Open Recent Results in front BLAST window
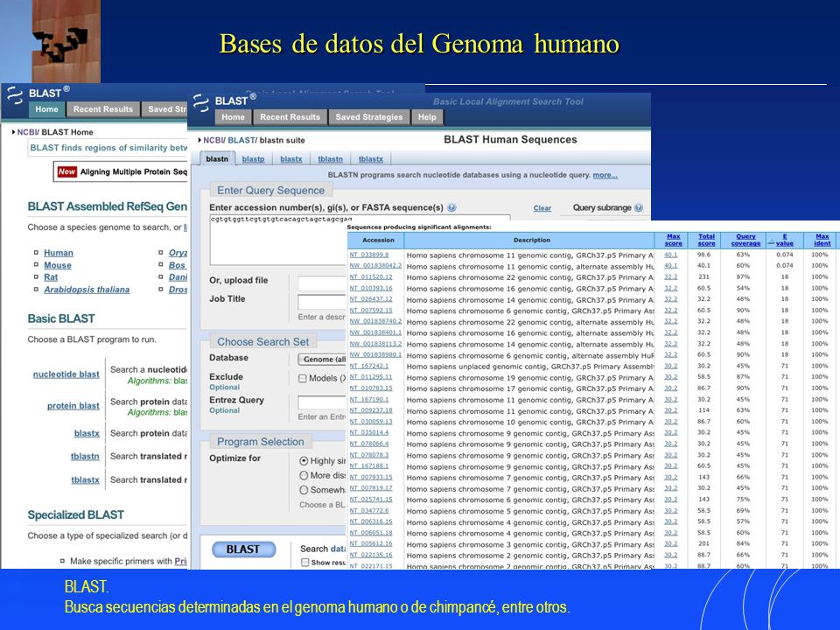 290,116
